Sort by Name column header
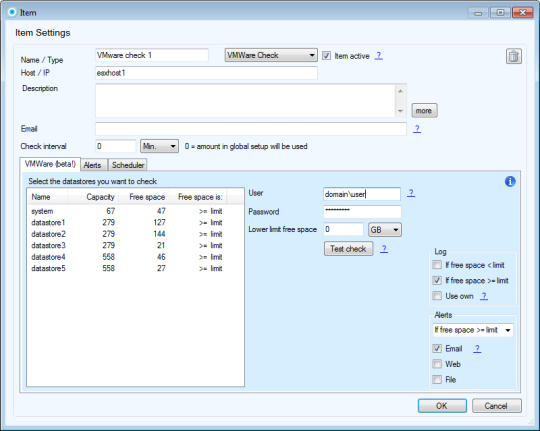The width and height of the screenshot is (540, 431). tap(48, 197)
